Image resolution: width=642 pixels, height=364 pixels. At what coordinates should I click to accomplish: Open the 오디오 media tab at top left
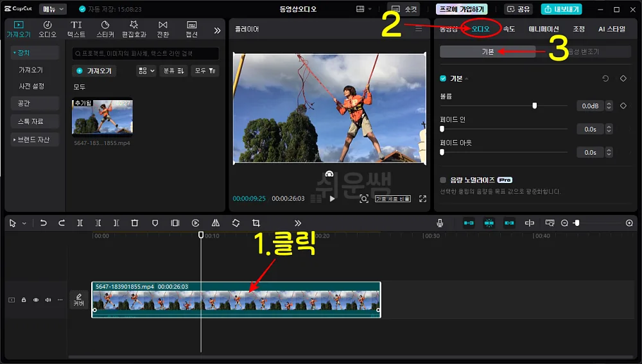(x=48, y=30)
